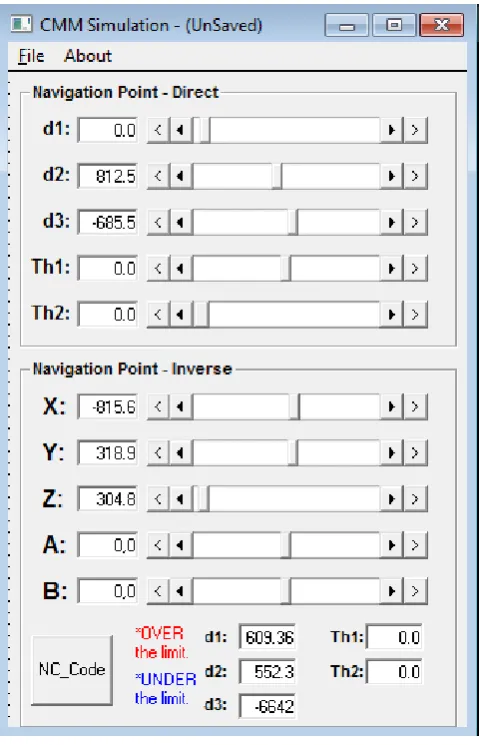Image resolution: width=479 pixels, height=745 pixels.
Task: Click Th1 slider thumb
Action: click(286, 268)
